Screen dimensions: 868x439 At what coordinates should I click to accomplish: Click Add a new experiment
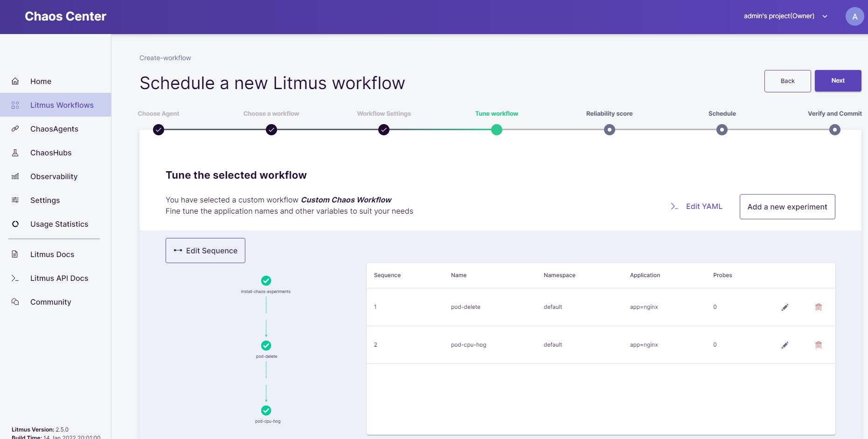(x=787, y=207)
